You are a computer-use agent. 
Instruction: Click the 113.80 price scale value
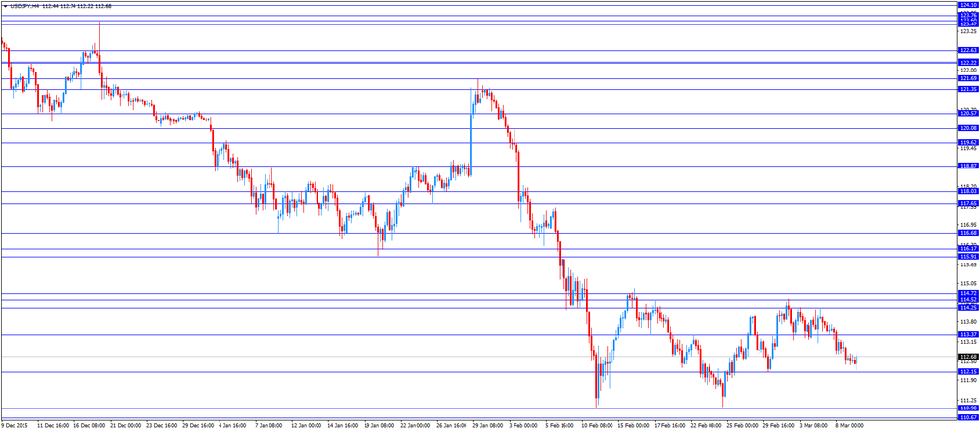click(968, 322)
